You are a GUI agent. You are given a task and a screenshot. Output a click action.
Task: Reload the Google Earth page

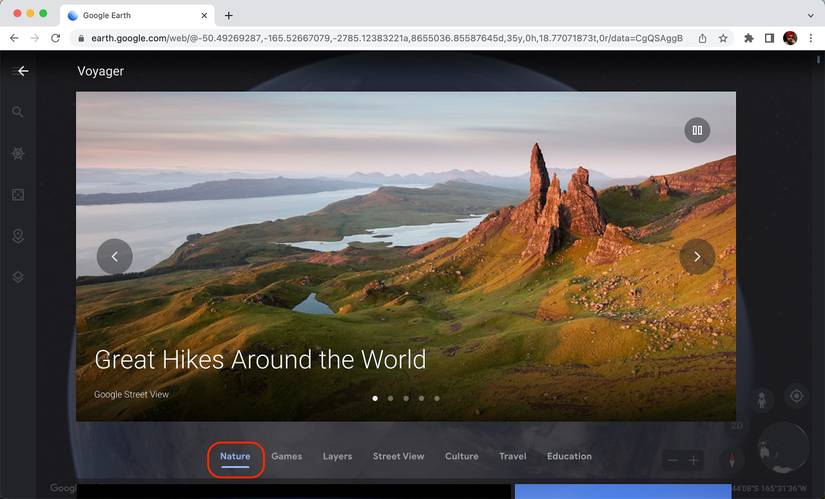point(55,38)
